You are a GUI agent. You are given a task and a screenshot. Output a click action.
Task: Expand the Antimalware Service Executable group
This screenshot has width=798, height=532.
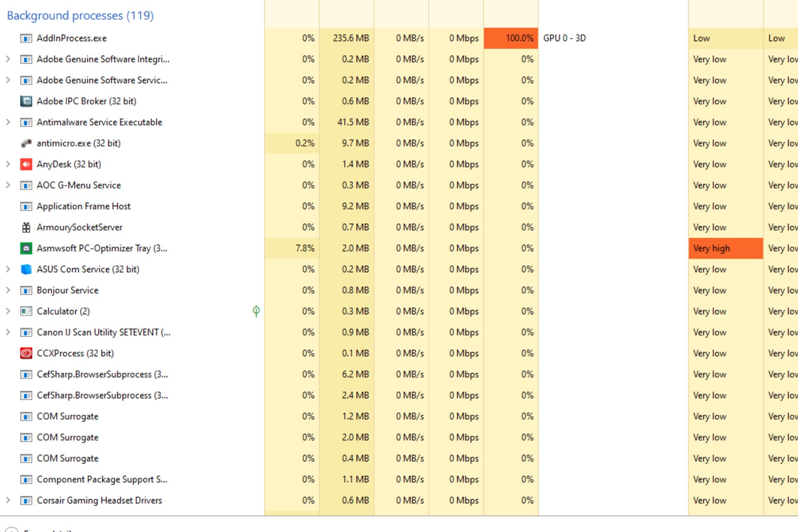(x=8, y=122)
